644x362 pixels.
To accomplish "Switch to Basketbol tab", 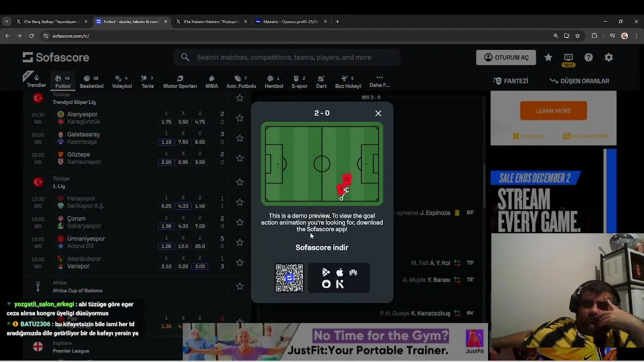I will coord(92,81).
